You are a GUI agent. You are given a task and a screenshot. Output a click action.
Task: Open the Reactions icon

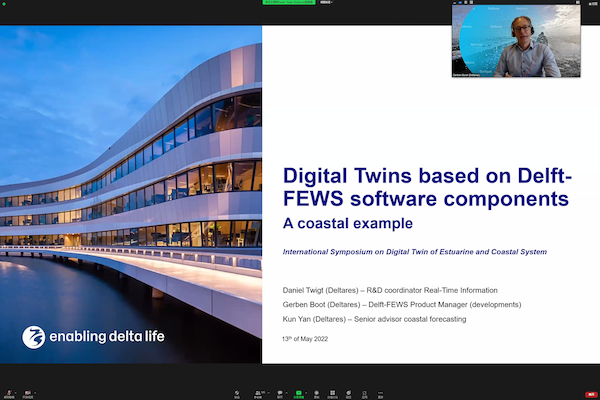349,392
